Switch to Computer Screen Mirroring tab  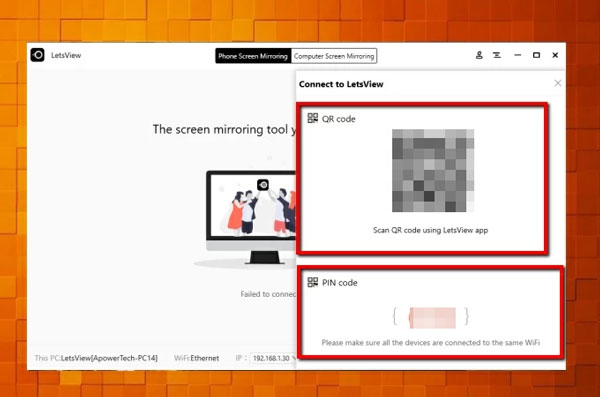[x=334, y=56]
